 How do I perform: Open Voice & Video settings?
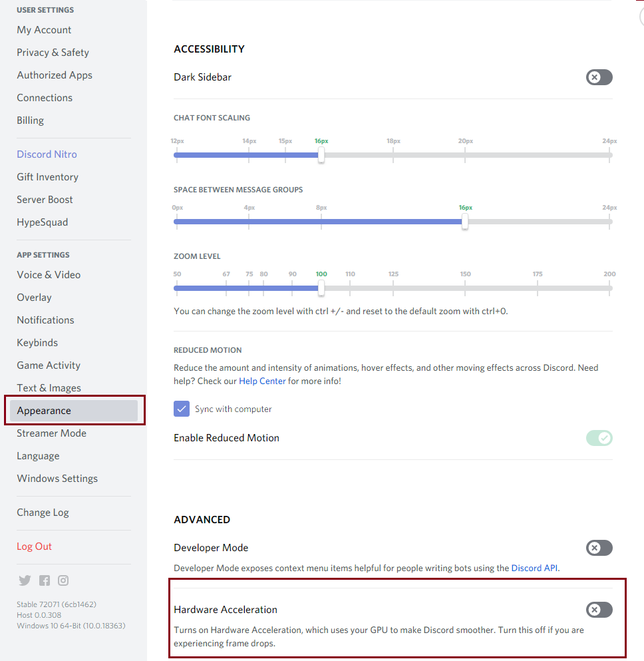[49, 275]
